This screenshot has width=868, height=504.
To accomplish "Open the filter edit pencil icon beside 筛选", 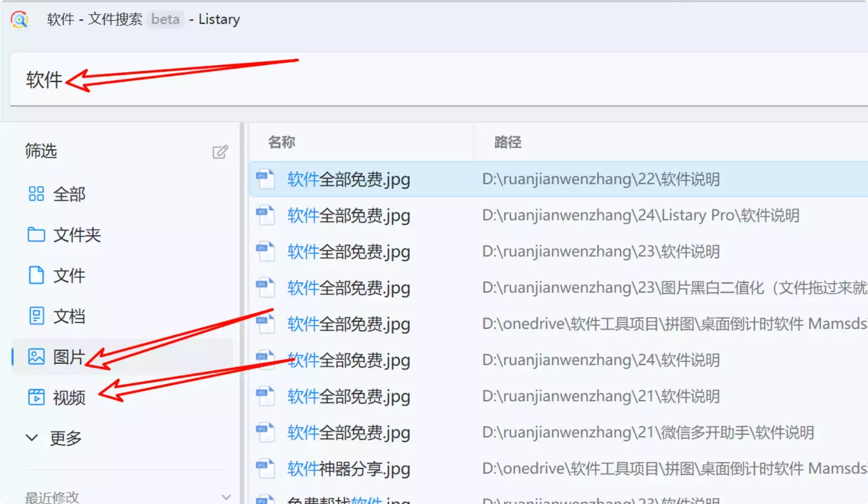I will (x=220, y=152).
